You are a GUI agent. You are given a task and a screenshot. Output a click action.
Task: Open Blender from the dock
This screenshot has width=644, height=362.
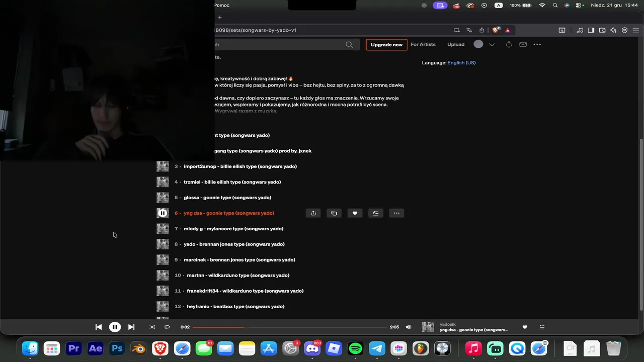(138, 348)
